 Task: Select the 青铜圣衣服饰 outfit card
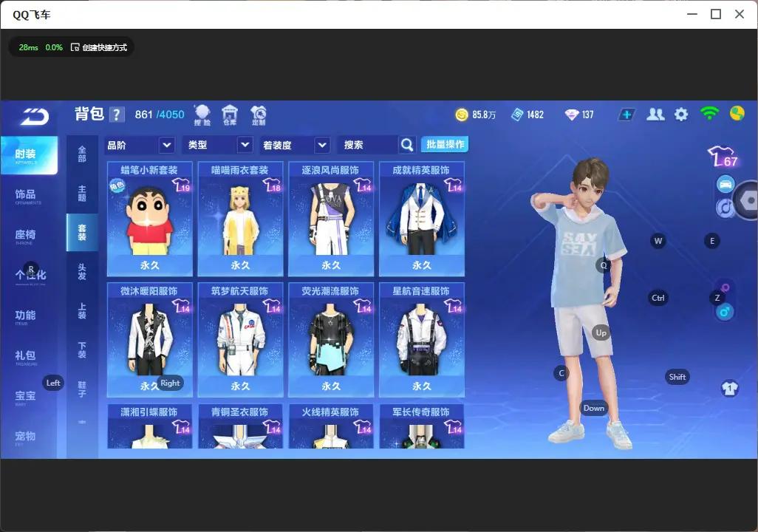click(x=240, y=426)
